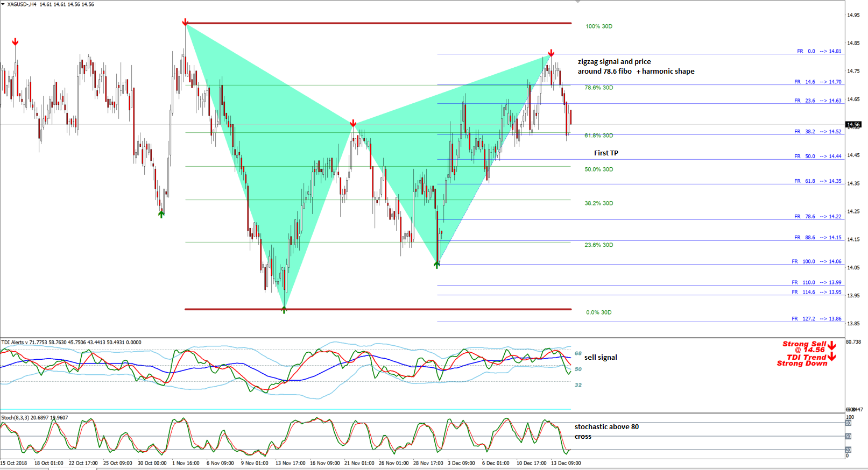Select the TDI Alerts indicator label

pos(72,342)
